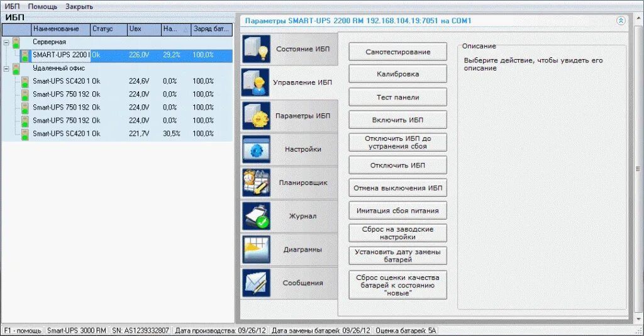Switch to Параметры ИБП tab
This screenshot has width=644, height=336.
tap(289, 116)
